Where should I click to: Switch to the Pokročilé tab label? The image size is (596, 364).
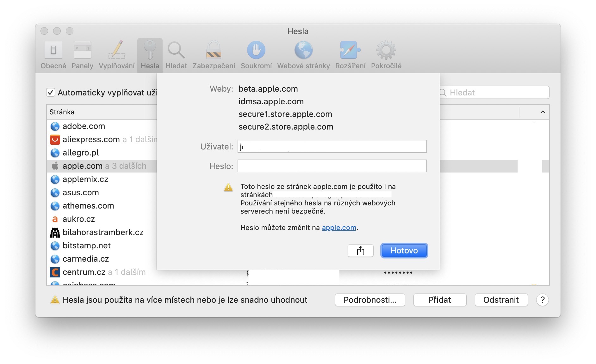pyautogui.click(x=386, y=66)
